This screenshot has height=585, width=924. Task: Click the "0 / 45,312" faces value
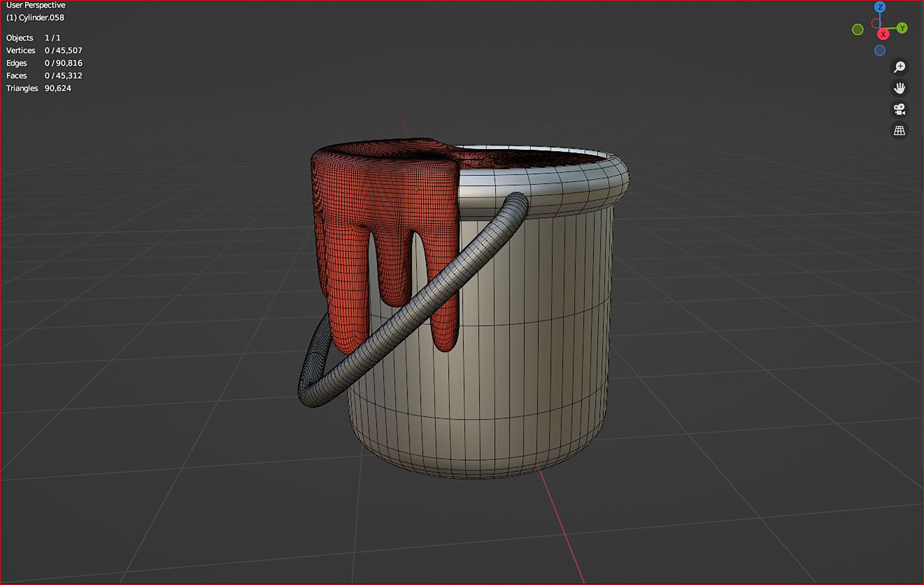[x=63, y=75]
